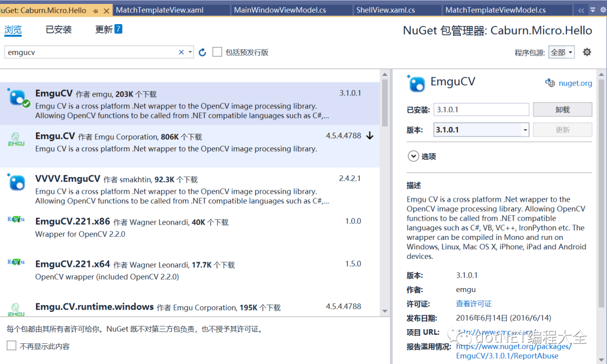Click the updates count badge 7

click(119, 29)
